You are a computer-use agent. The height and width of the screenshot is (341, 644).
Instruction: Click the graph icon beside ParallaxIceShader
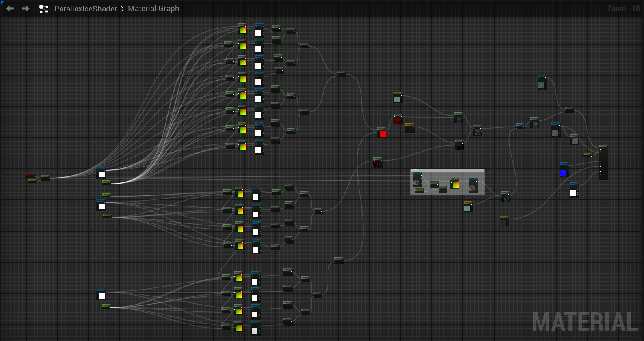point(44,9)
